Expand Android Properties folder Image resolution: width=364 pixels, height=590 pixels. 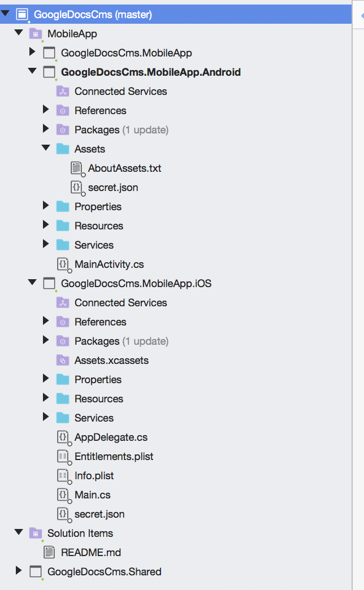[x=46, y=206]
